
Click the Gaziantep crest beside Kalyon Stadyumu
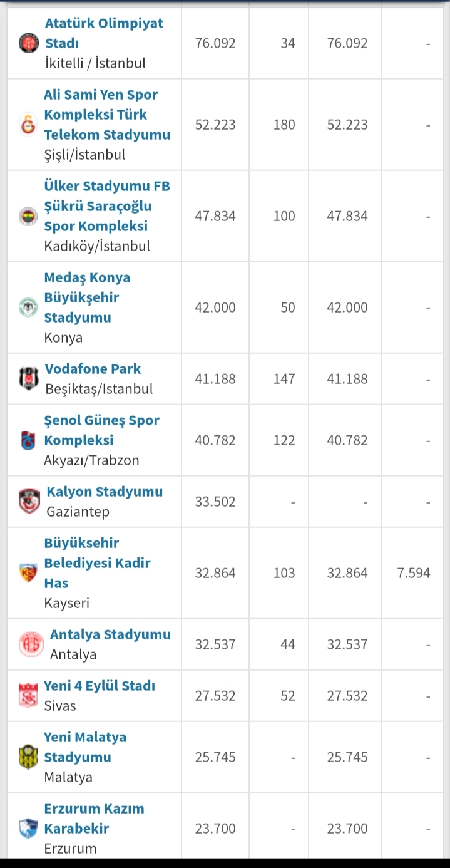coord(29,502)
